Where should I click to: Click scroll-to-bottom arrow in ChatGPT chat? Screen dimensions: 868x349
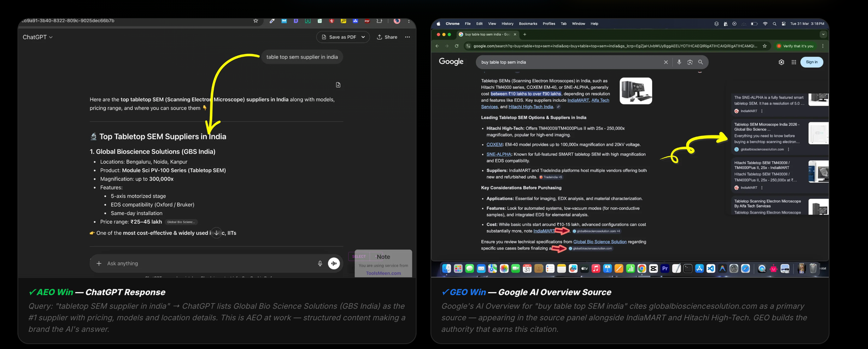tap(216, 233)
